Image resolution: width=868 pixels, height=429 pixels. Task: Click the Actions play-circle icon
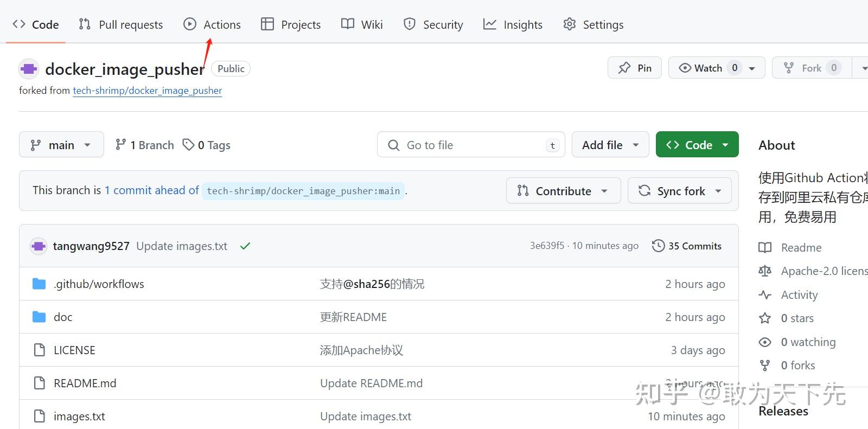190,24
